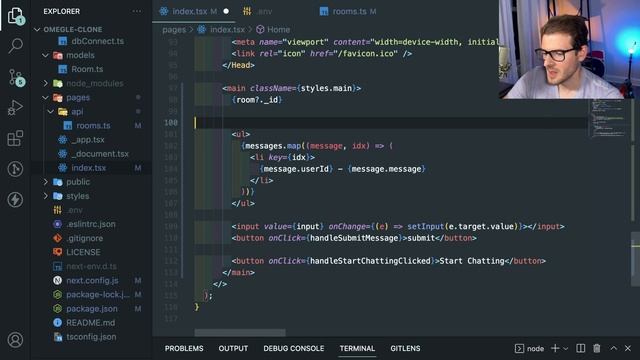Switch to the rooms.ts editor tab
Viewport: 640px width, 360px height.
(348, 11)
